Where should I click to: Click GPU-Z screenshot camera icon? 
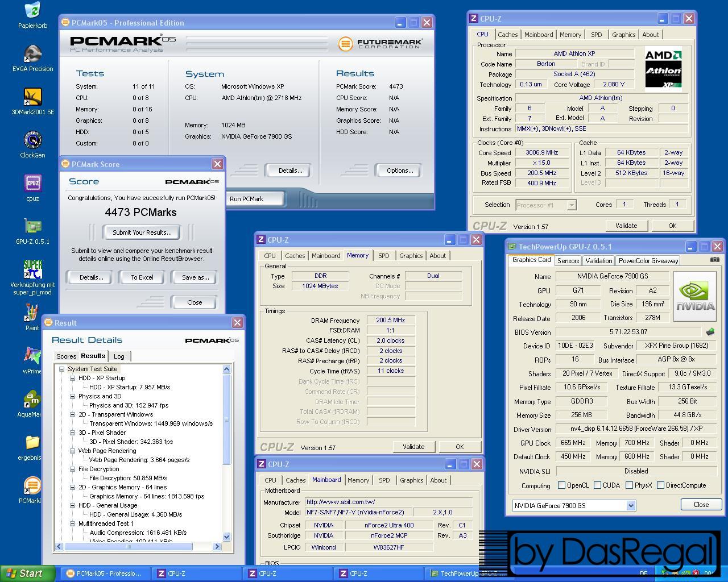click(714, 260)
